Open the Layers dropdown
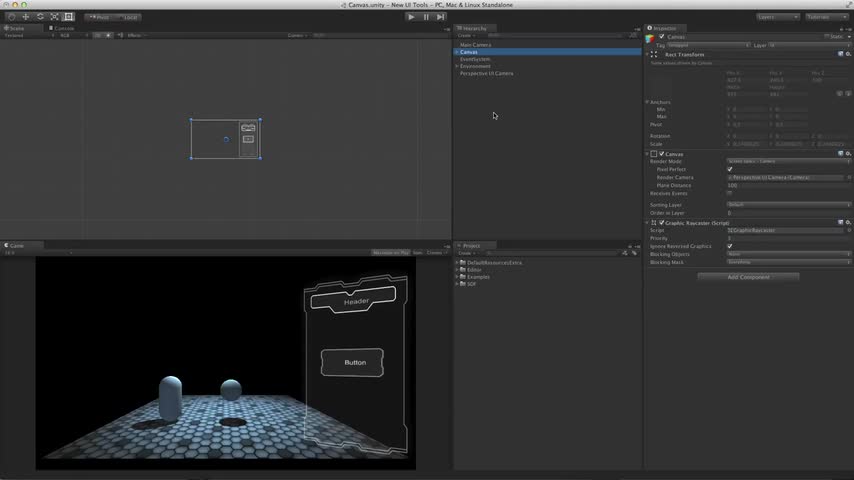This screenshot has width=854, height=480. point(778,17)
